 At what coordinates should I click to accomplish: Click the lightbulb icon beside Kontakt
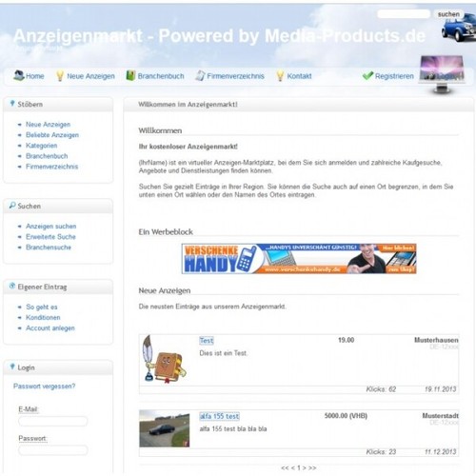(x=280, y=76)
